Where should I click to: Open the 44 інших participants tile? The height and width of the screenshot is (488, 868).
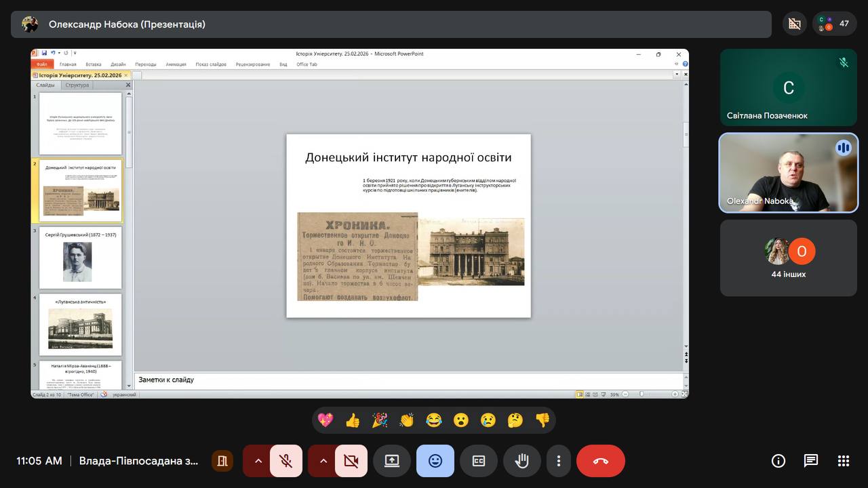(x=788, y=258)
